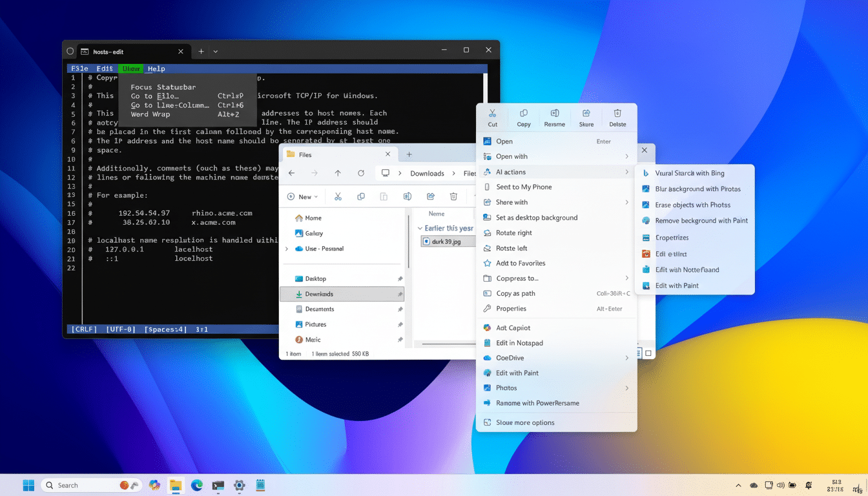Screen dimensions: 868x496
Task: Select the Rename icon above the context menu
Action: click(555, 117)
